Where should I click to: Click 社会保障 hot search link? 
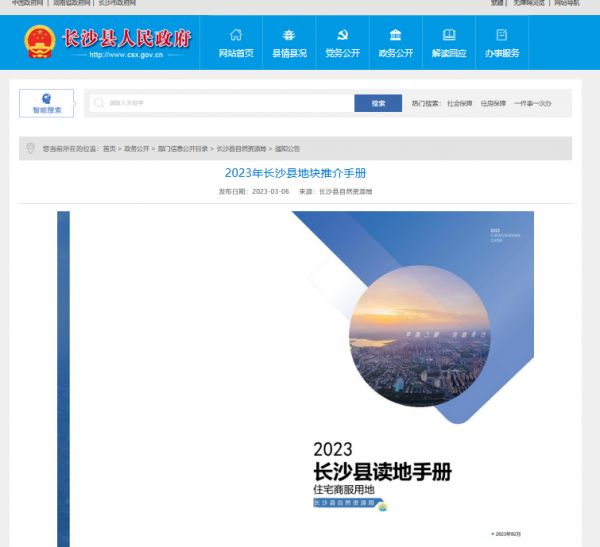point(460,103)
